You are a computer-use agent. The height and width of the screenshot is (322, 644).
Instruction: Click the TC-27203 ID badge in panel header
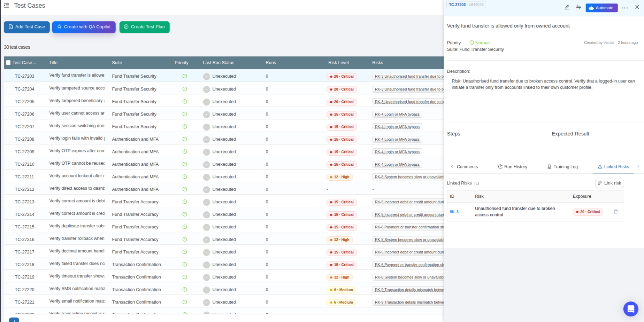click(467, 5)
